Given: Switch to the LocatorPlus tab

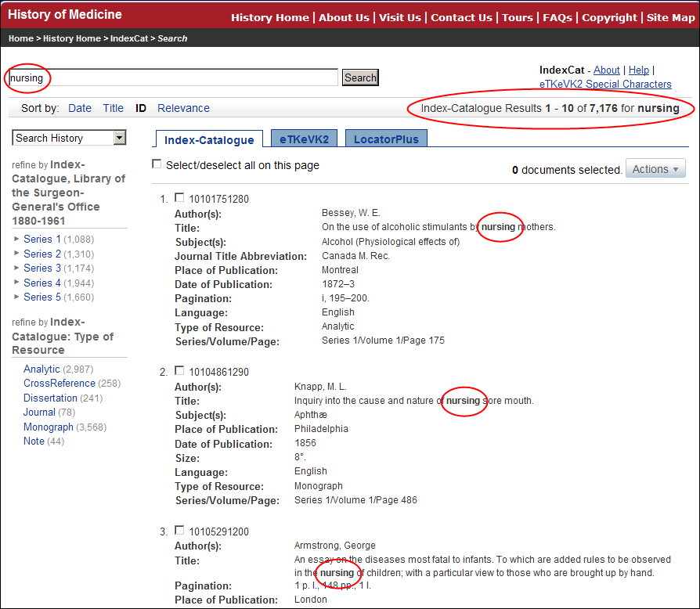Looking at the screenshot, I should coord(386,139).
